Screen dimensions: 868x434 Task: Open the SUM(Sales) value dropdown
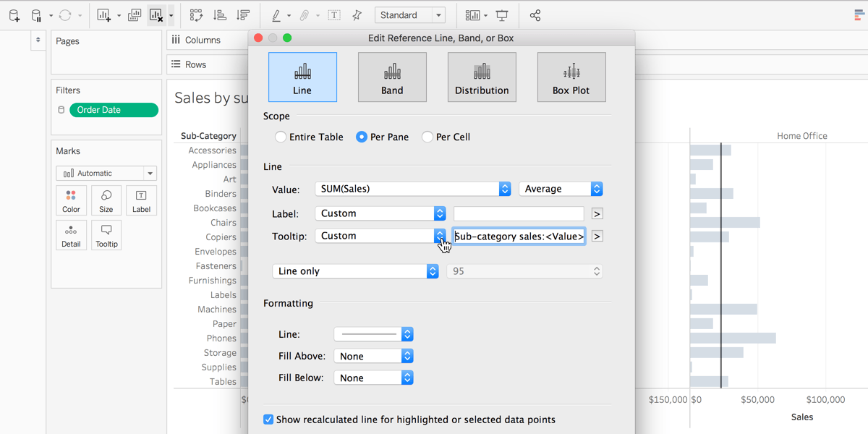[413, 189]
